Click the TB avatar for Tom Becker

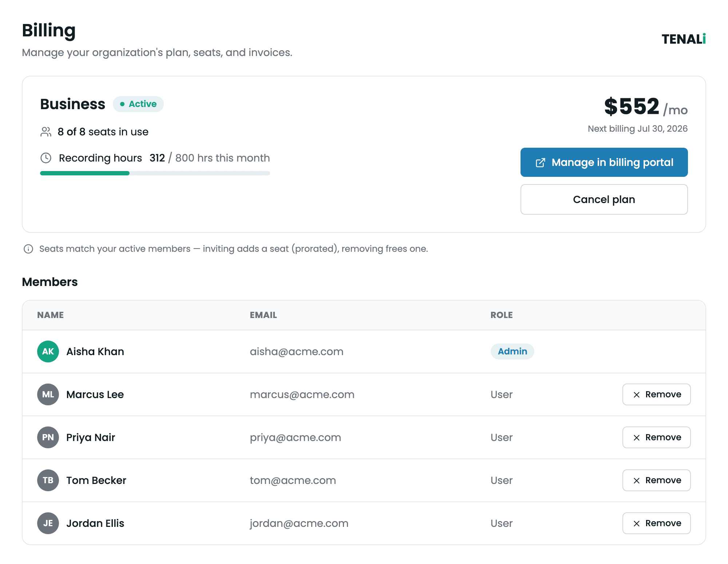click(x=48, y=480)
